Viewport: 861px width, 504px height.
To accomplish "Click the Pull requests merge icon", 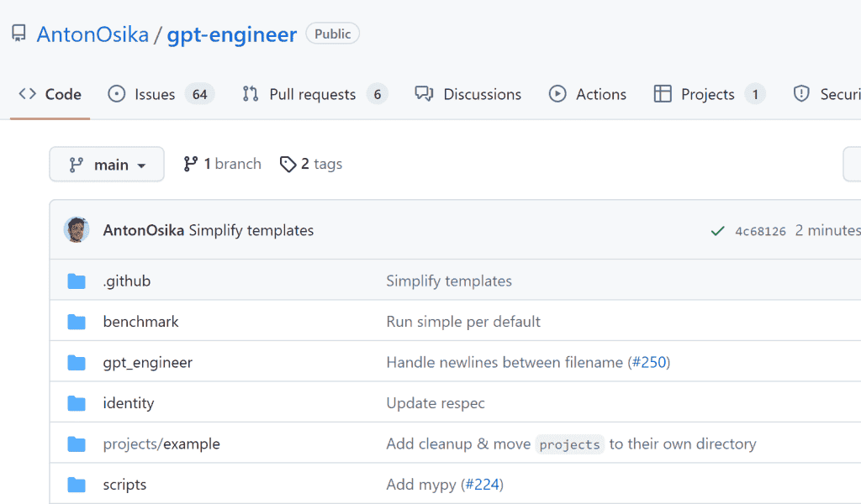I will (x=249, y=94).
